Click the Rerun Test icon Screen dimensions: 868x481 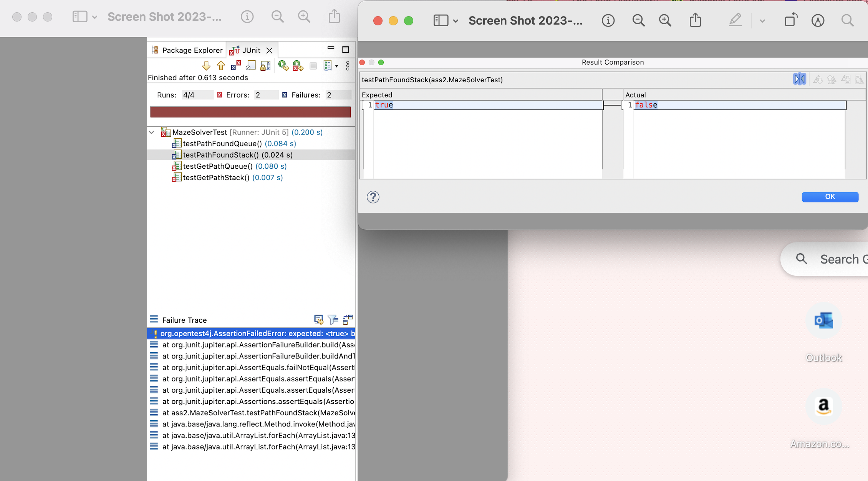coord(283,66)
